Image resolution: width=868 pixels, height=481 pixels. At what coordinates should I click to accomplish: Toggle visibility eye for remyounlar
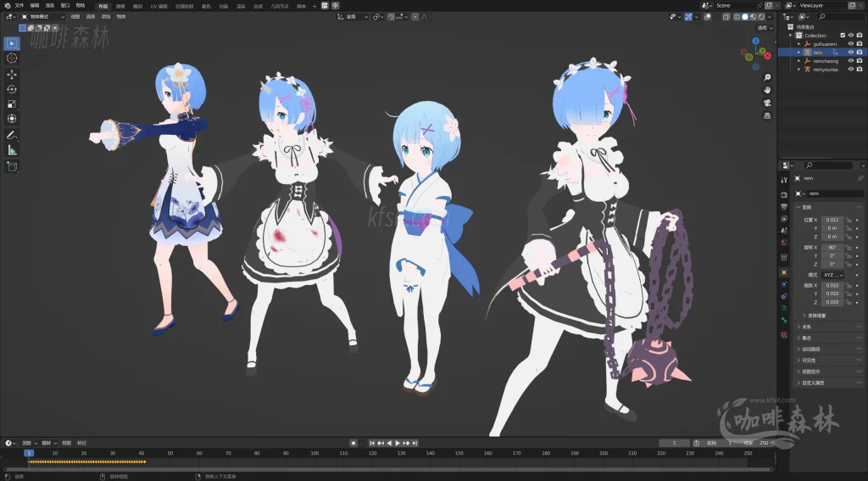click(851, 70)
